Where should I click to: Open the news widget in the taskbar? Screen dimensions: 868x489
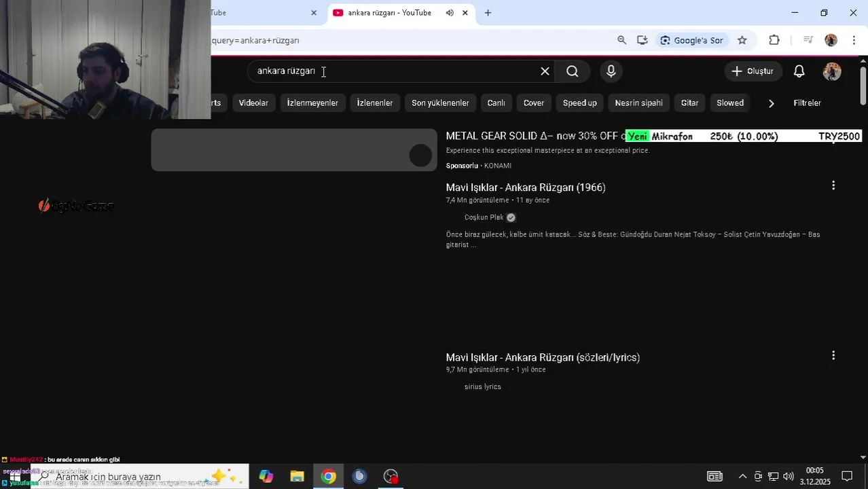(x=715, y=476)
